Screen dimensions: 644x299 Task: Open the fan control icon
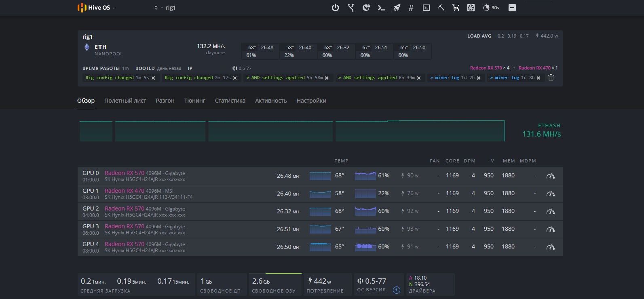click(x=471, y=8)
